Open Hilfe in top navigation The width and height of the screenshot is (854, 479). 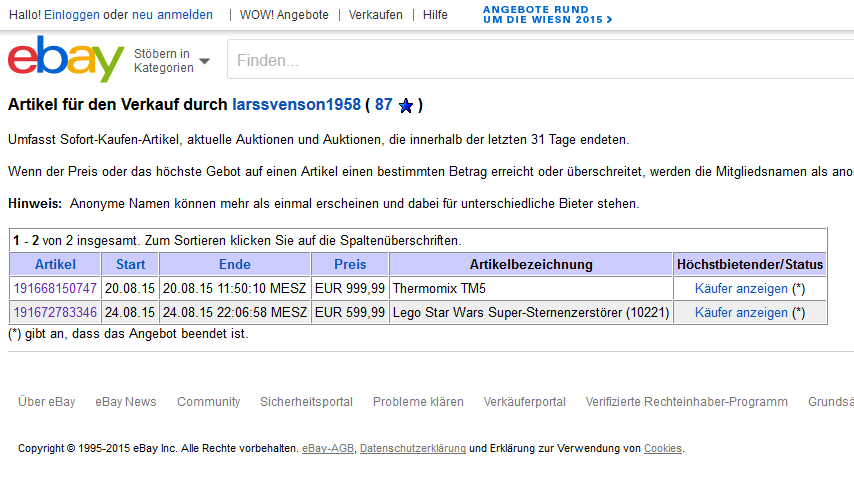click(x=435, y=15)
